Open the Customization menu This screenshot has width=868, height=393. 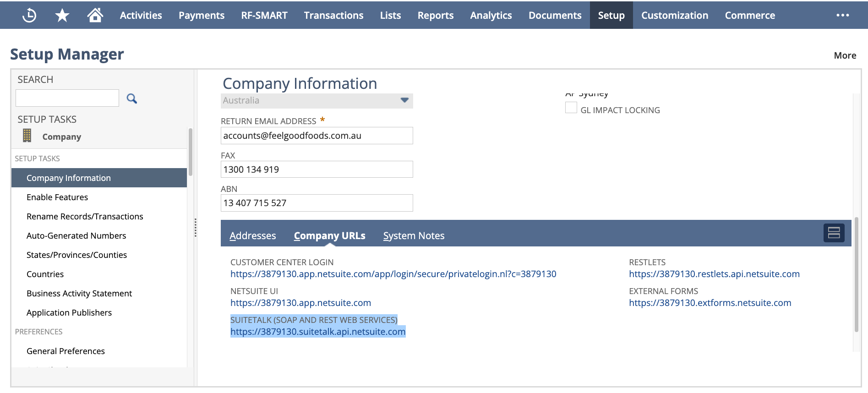coord(675,15)
